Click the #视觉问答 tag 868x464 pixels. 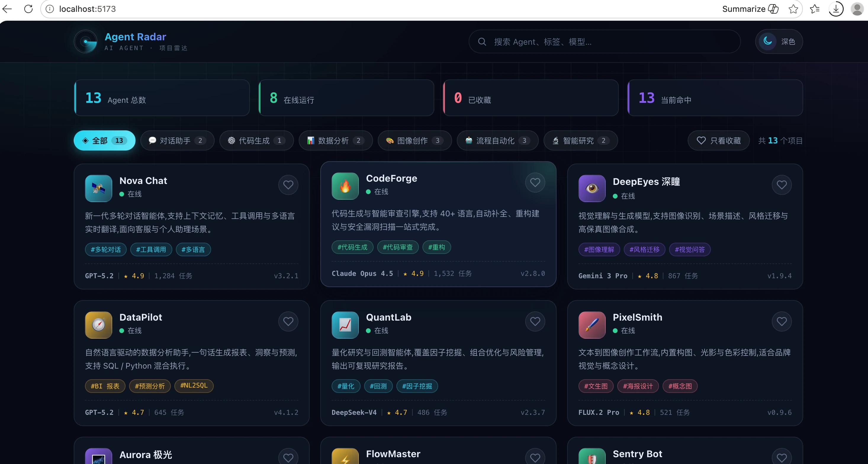point(690,249)
